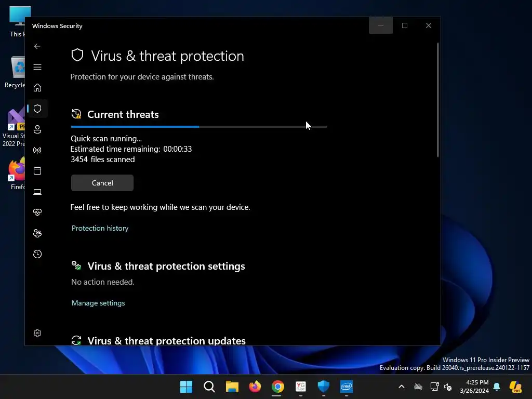Click the protection settings gears icon

[76, 265]
